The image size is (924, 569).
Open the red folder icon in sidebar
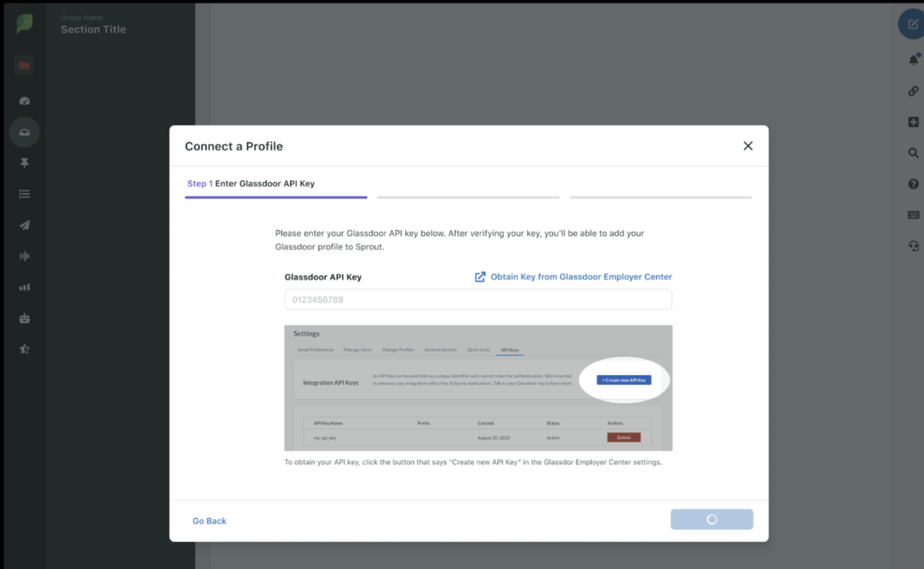click(24, 66)
